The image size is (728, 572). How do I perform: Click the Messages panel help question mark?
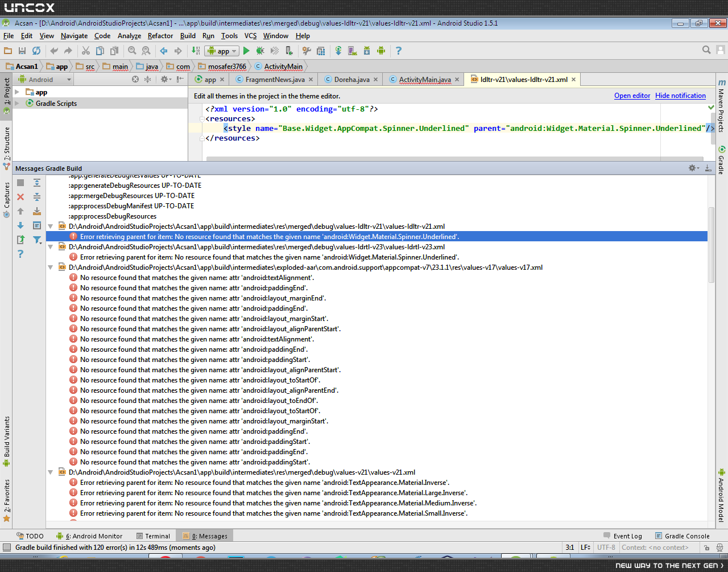[20, 254]
